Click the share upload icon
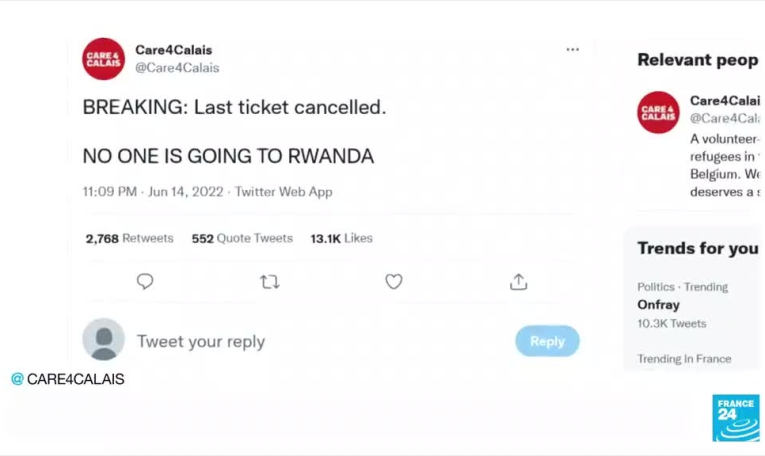 518,282
